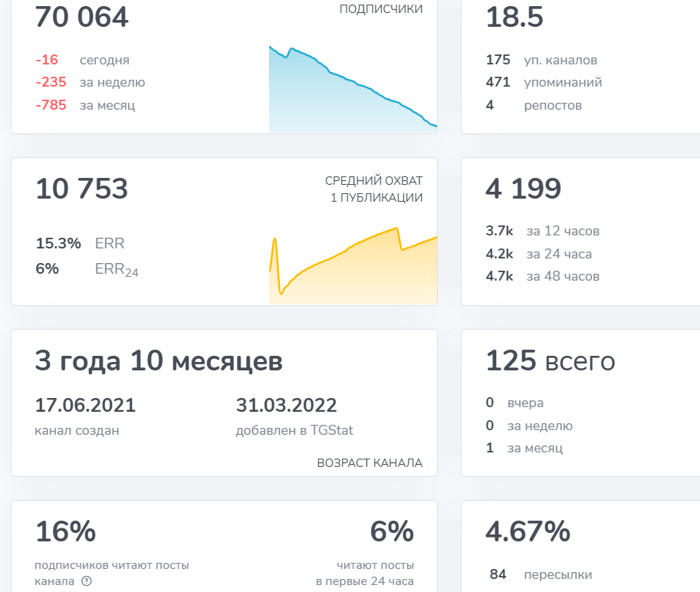Click 'за 24 часа' label
Viewport: 700px width, 592px height.
tap(559, 254)
